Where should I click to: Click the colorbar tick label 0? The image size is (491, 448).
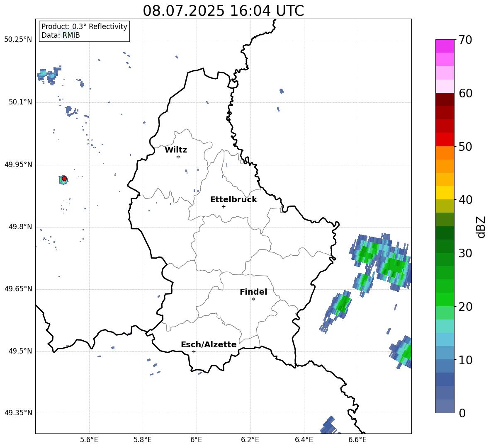pos(462,413)
